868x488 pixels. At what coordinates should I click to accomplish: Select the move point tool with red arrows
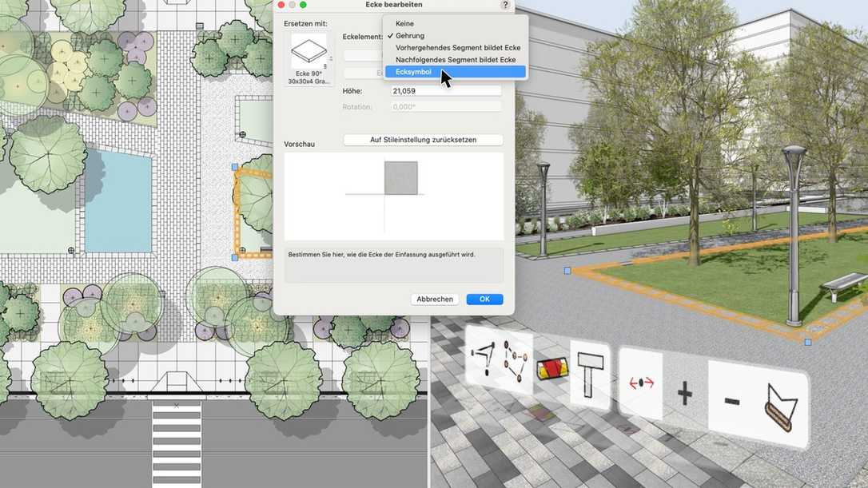[640, 383]
